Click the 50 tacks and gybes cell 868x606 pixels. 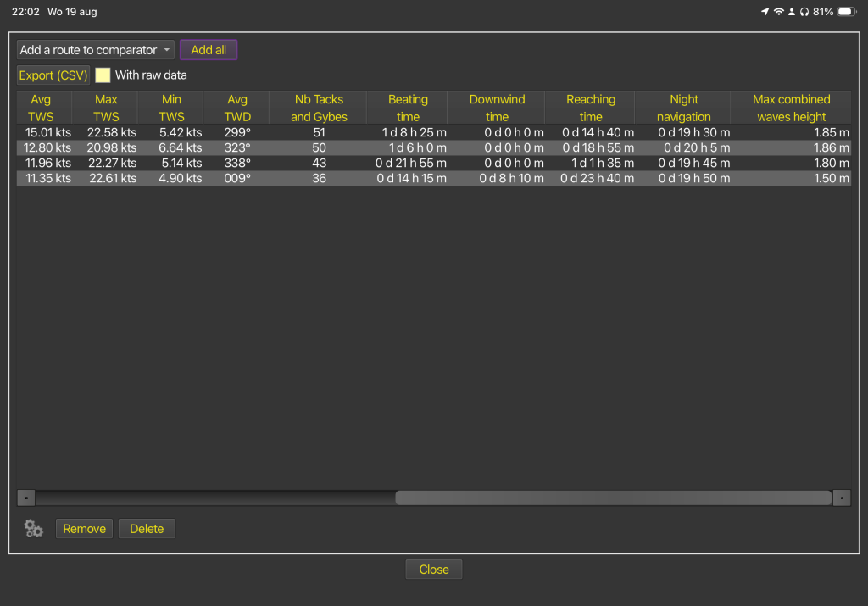319,147
